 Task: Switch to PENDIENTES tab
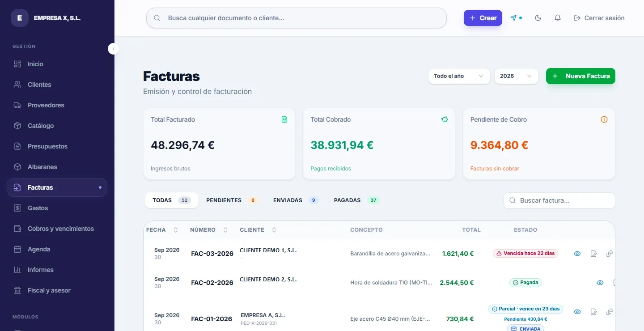[232, 200]
